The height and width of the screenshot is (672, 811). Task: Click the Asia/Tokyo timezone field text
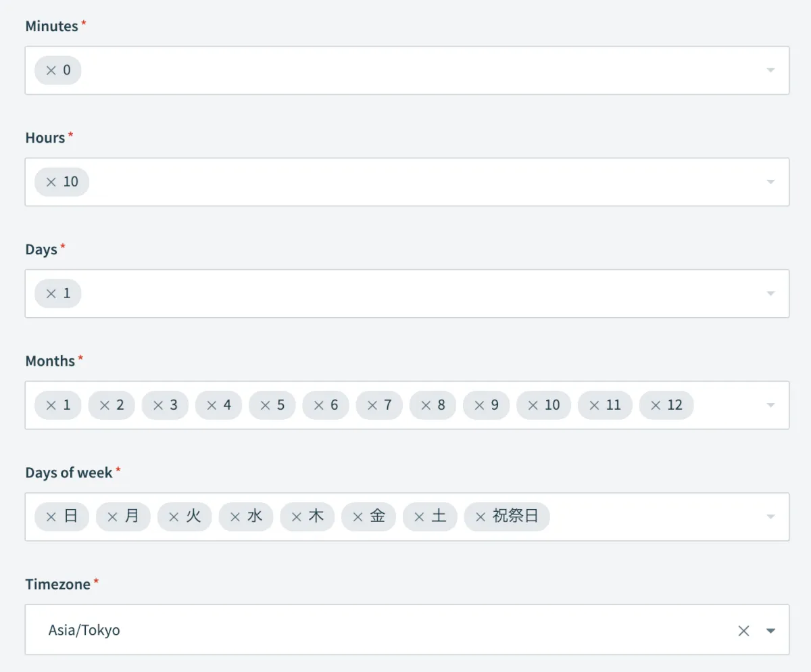(84, 630)
